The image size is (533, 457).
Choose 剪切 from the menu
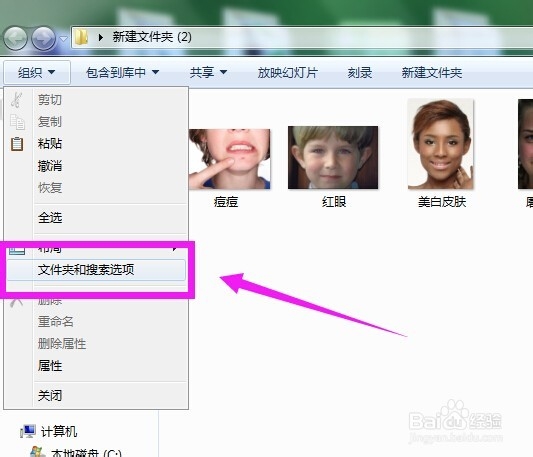[x=96, y=100]
